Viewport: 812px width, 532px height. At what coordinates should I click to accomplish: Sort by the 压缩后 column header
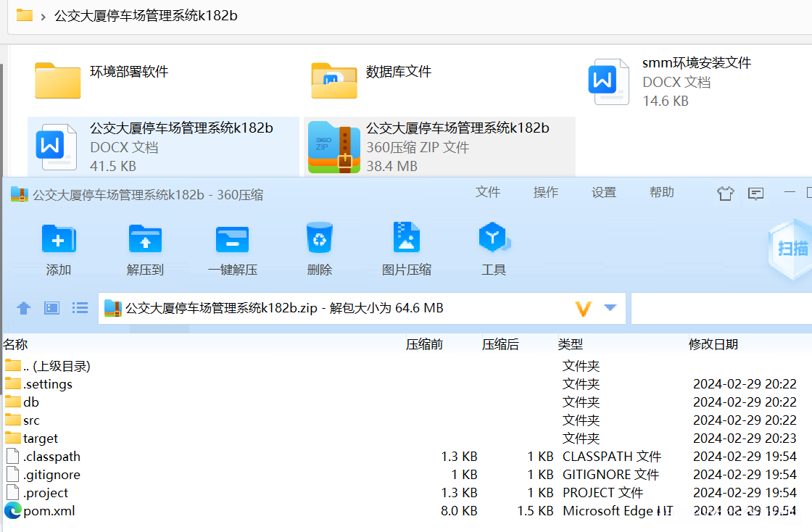click(x=500, y=344)
